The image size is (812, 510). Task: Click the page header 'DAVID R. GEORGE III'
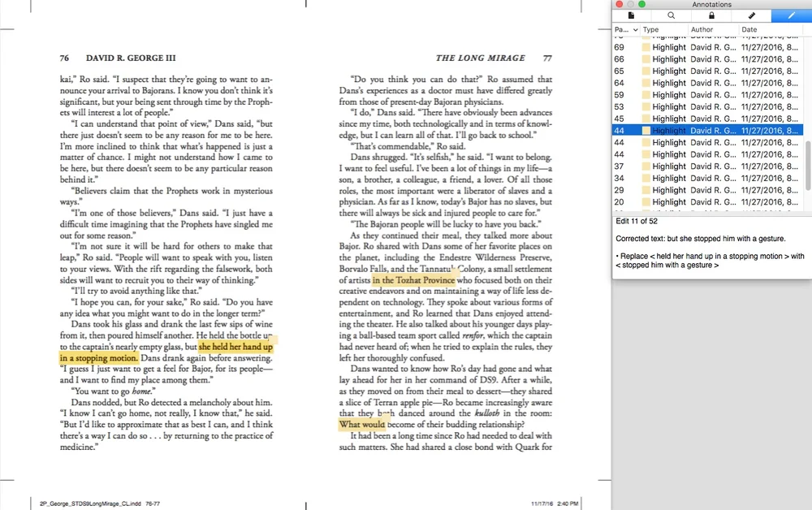[131, 58]
